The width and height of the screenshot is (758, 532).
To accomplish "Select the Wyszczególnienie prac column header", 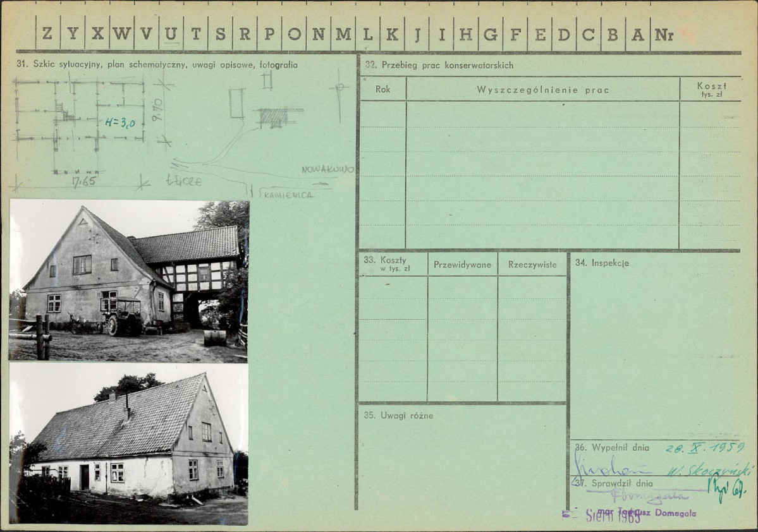I will click(543, 89).
